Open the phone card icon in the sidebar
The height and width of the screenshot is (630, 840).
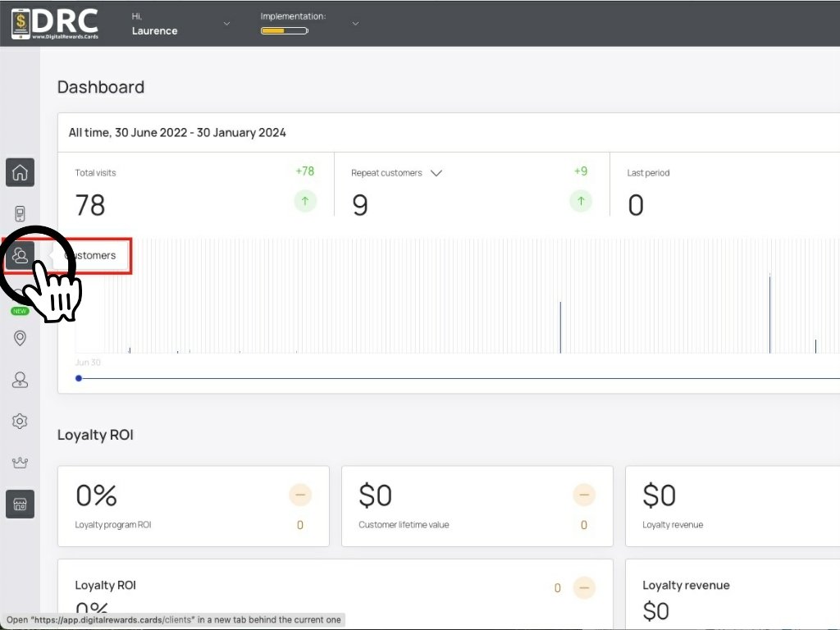[20, 214]
